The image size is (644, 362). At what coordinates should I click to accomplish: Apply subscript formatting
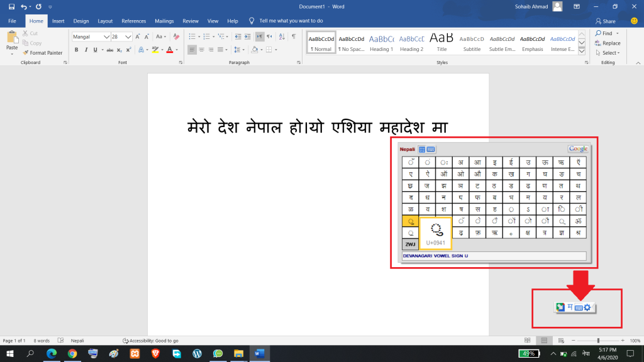tap(119, 50)
